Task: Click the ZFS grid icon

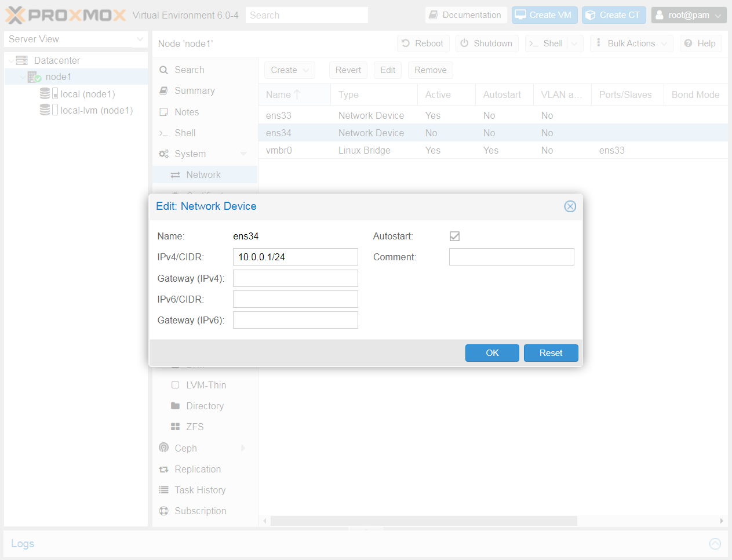Action: [175, 427]
